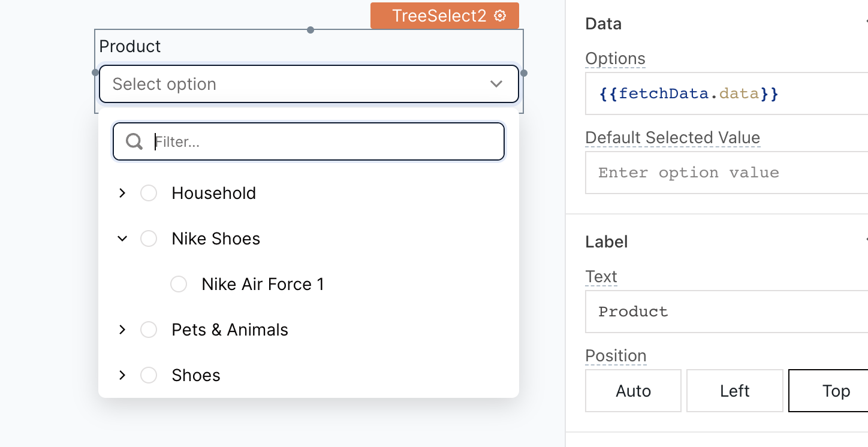Open the Select option dropdown chevron
868x447 pixels.
pyautogui.click(x=496, y=84)
